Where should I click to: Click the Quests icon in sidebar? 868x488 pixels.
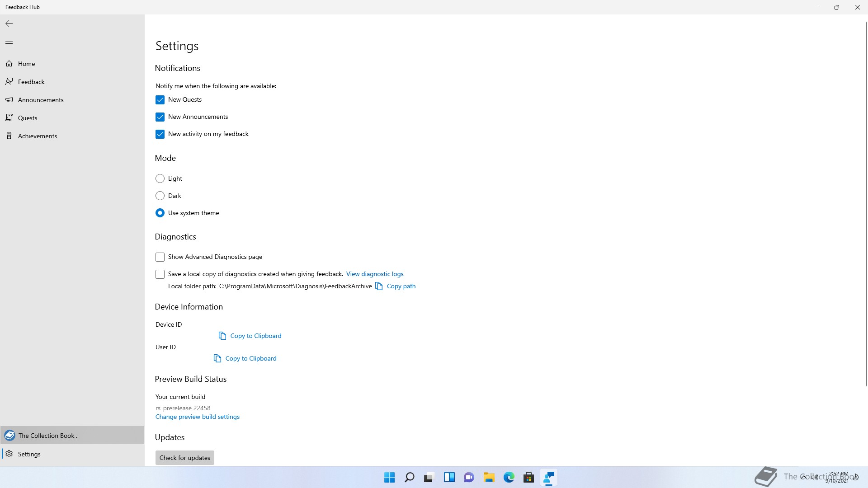9,117
